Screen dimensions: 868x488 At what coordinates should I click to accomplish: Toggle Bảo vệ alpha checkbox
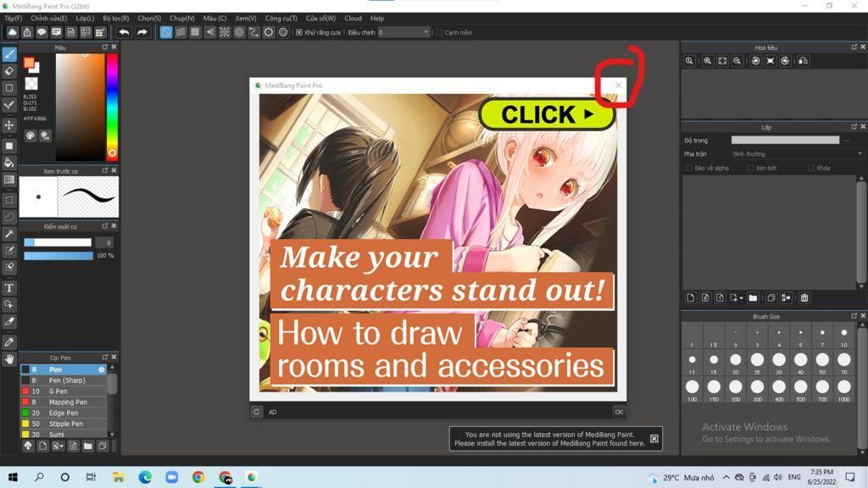(x=689, y=168)
